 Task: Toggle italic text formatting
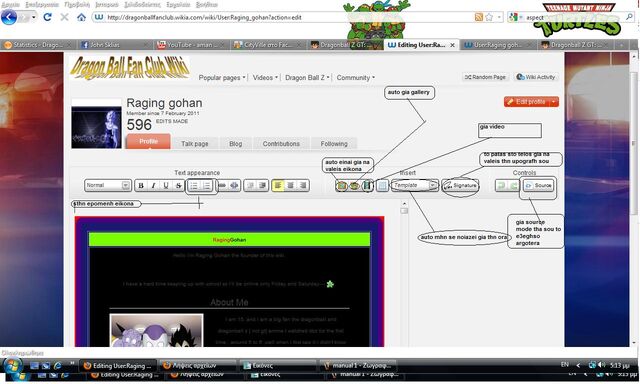153,186
